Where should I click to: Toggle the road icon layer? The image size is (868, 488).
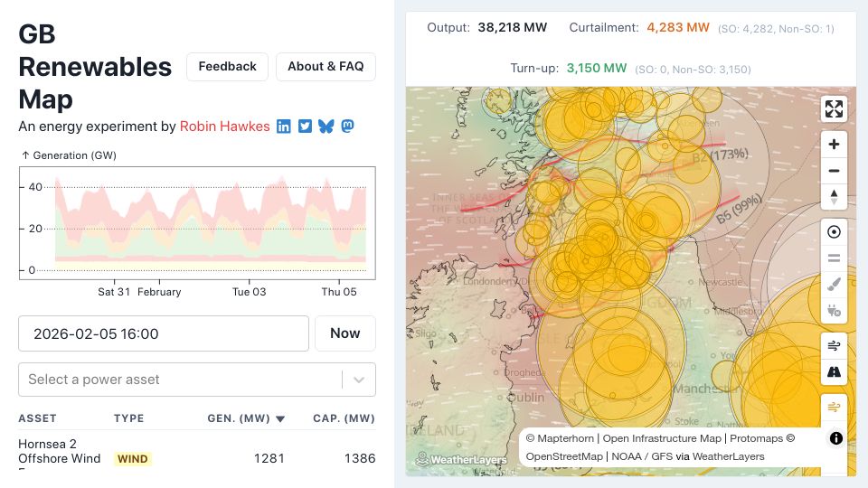pos(834,371)
